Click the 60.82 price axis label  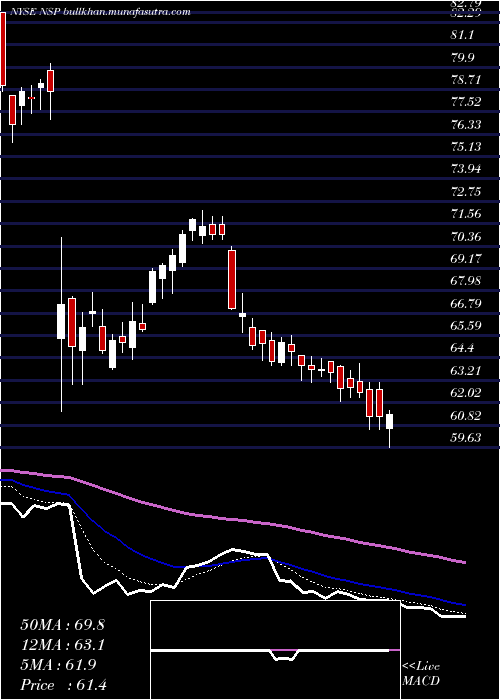tap(466, 416)
